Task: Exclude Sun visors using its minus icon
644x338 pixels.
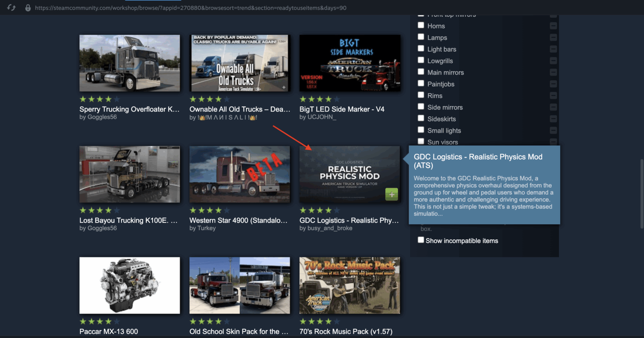Action: pyautogui.click(x=553, y=142)
